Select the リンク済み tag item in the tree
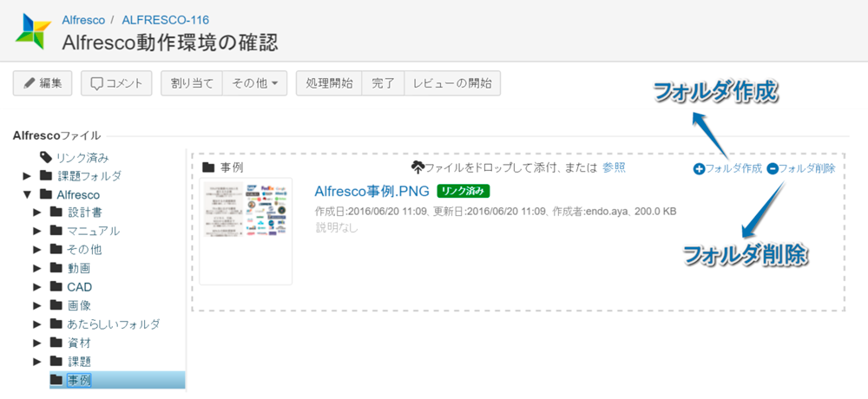This screenshot has width=868, height=399. (x=82, y=158)
